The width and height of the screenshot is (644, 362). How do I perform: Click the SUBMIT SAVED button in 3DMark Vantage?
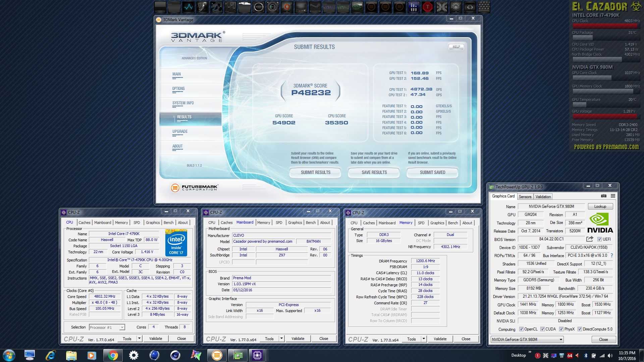432,172
